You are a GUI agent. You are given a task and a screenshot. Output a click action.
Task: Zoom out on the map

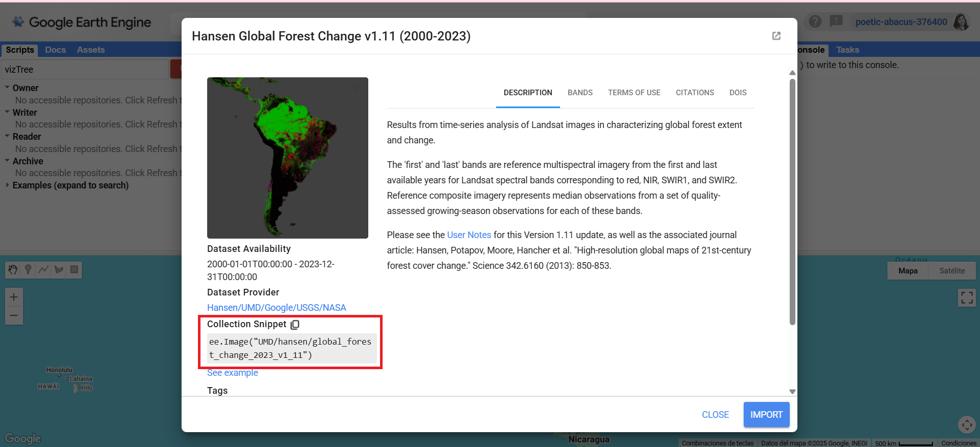click(14, 315)
